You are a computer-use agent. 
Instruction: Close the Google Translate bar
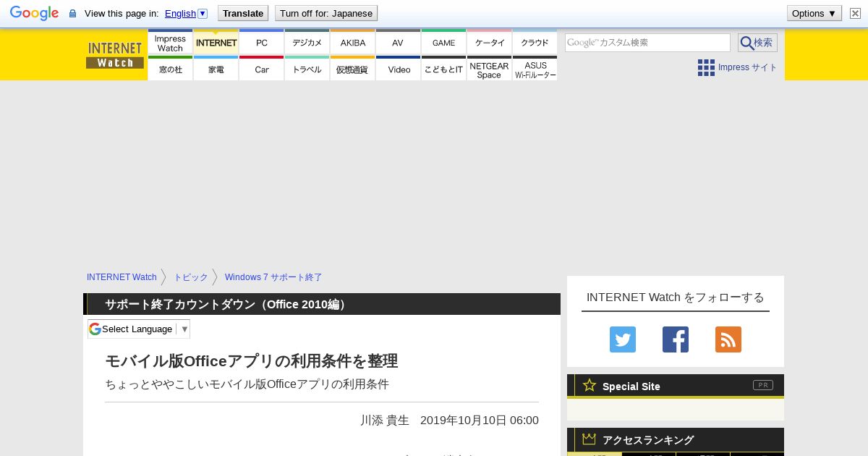pos(855,13)
